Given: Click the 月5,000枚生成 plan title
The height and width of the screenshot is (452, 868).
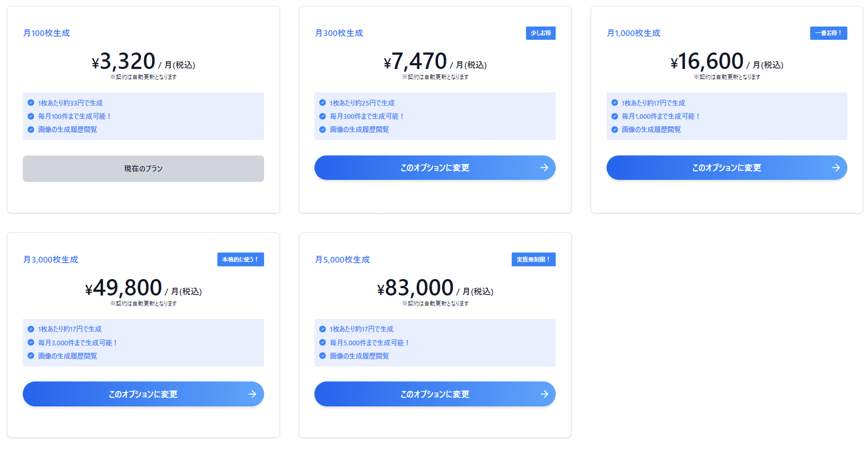Looking at the screenshot, I should (x=343, y=259).
